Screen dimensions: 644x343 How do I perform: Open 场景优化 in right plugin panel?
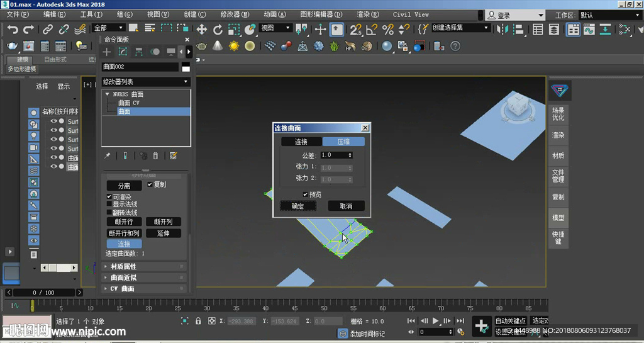pos(558,114)
